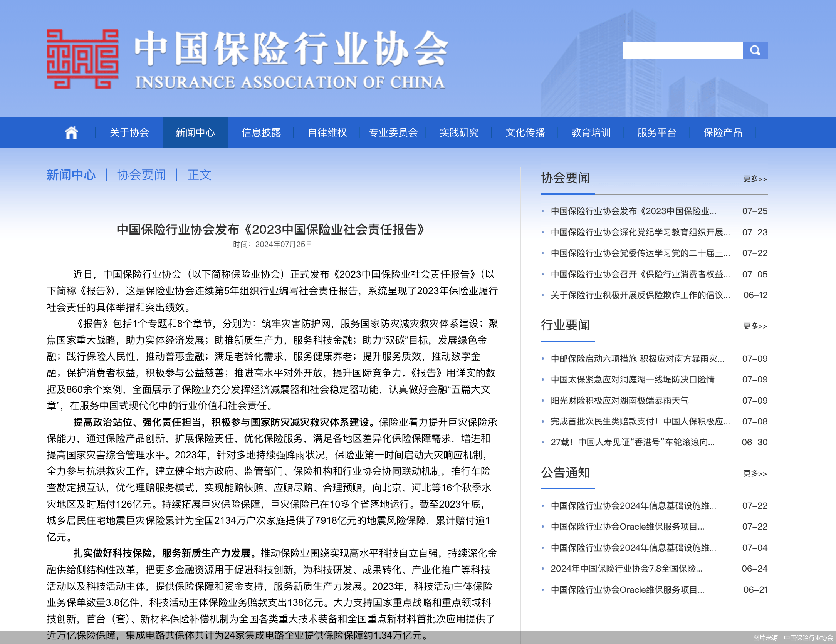Open news 阳光财险积极应对湖南极端暴雨天气
This screenshot has width=836, height=644.
click(x=619, y=401)
